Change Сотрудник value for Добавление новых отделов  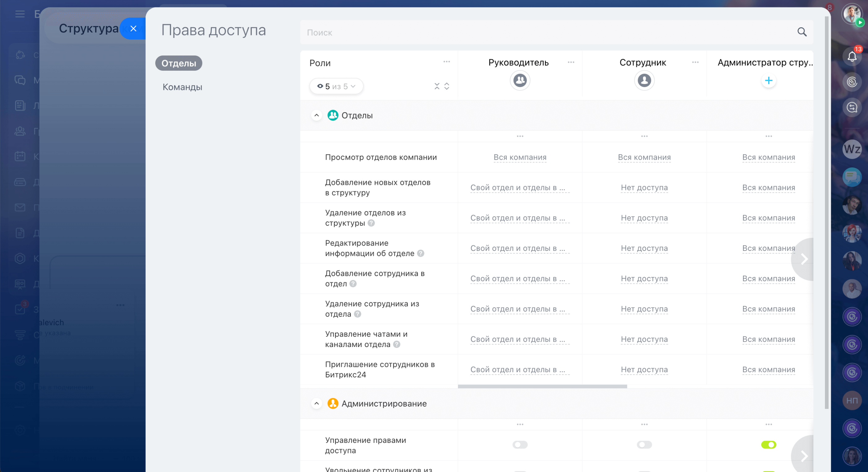[x=644, y=187]
